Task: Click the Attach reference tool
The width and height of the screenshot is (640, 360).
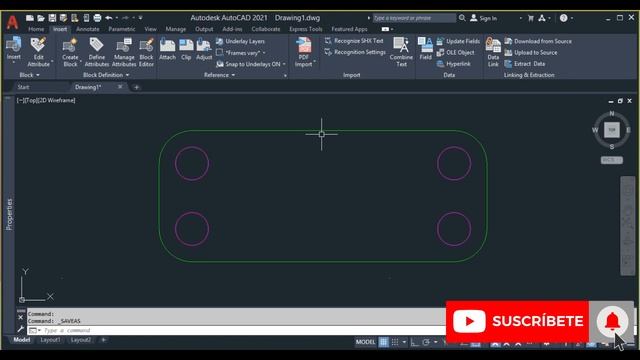Action: (x=167, y=49)
